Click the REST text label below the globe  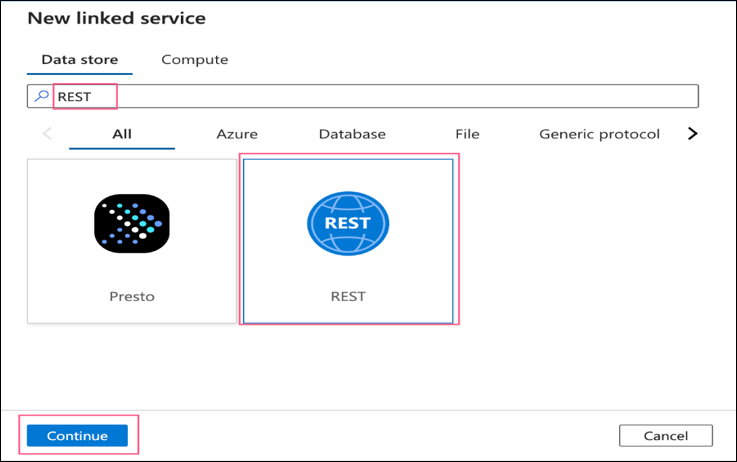point(348,297)
